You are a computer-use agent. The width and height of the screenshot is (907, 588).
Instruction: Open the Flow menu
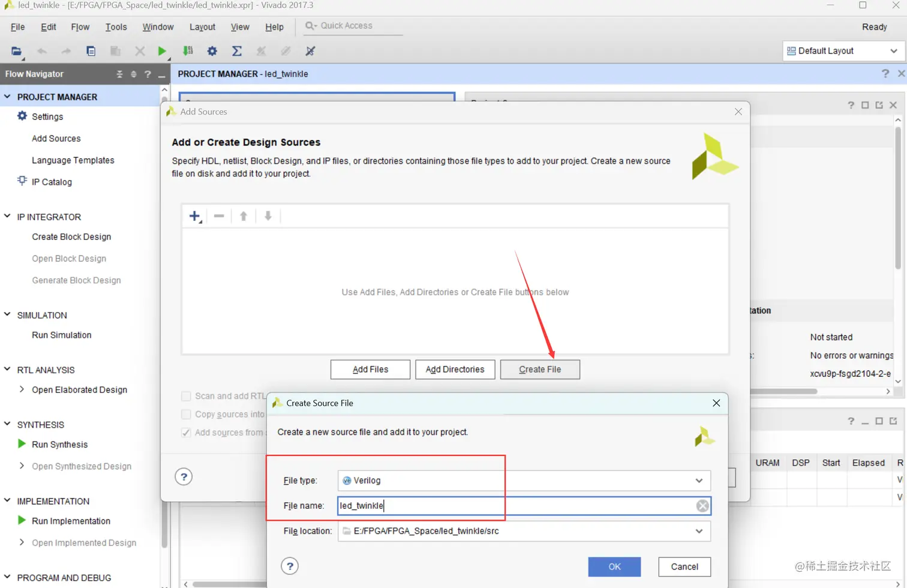80,27
